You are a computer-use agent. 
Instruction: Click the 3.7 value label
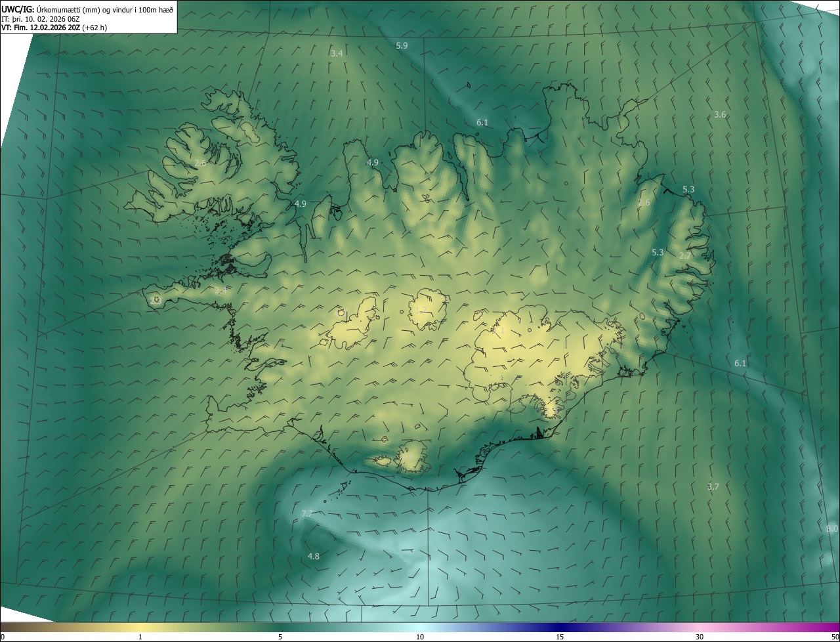coord(713,487)
